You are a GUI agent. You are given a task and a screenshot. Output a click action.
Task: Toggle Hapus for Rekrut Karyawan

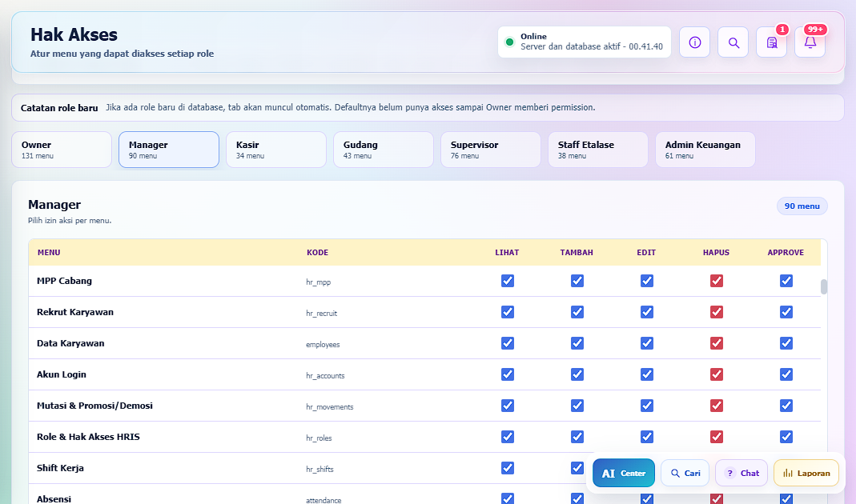(716, 312)
